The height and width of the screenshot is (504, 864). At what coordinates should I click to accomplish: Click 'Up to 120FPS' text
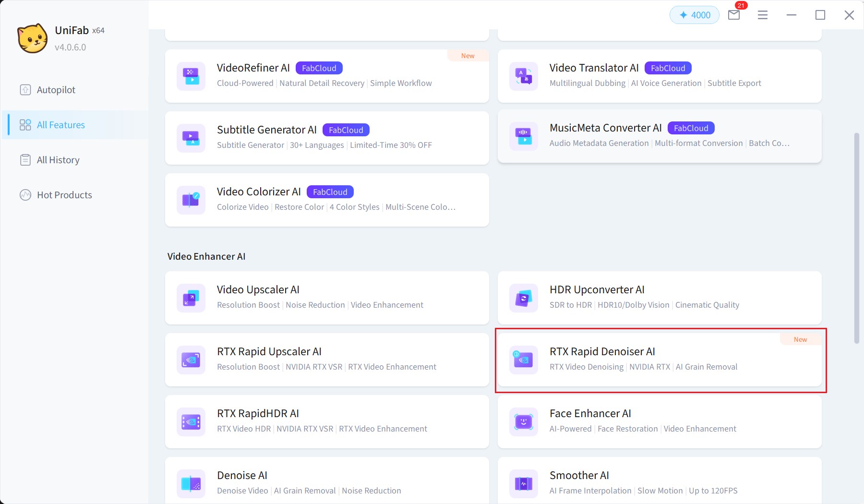coord(713,491)
